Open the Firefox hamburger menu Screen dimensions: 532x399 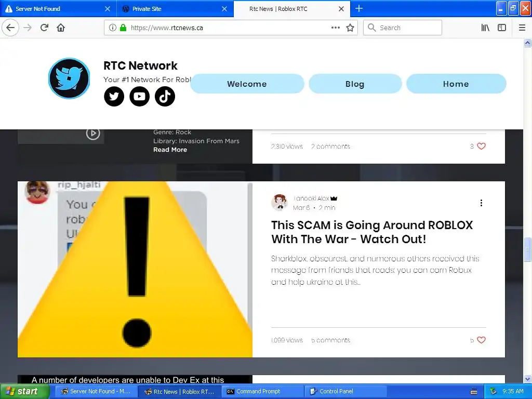click(522, 28)
